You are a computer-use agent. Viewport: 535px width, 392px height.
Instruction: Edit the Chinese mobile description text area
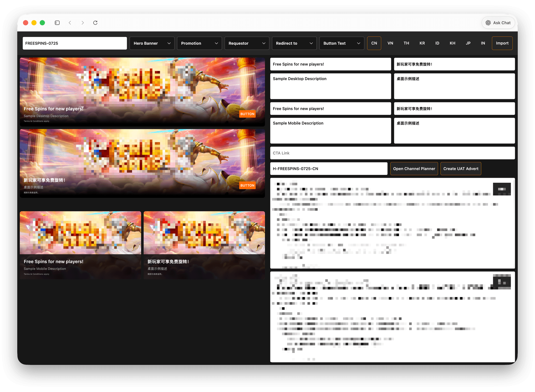point(454,130)
